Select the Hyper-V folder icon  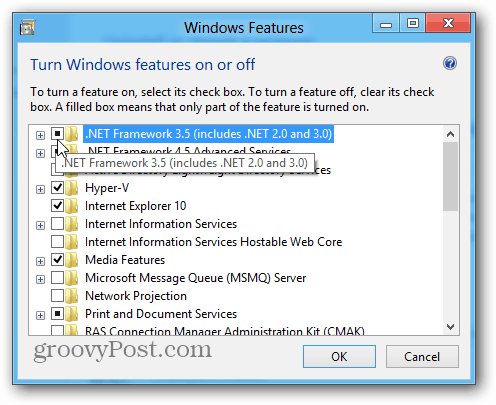tap(72, 188)
